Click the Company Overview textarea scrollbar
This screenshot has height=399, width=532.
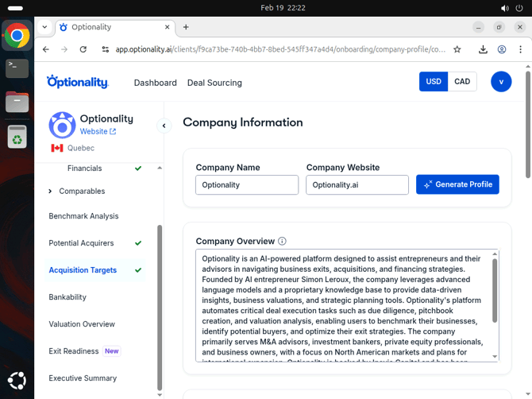point(495,291)
